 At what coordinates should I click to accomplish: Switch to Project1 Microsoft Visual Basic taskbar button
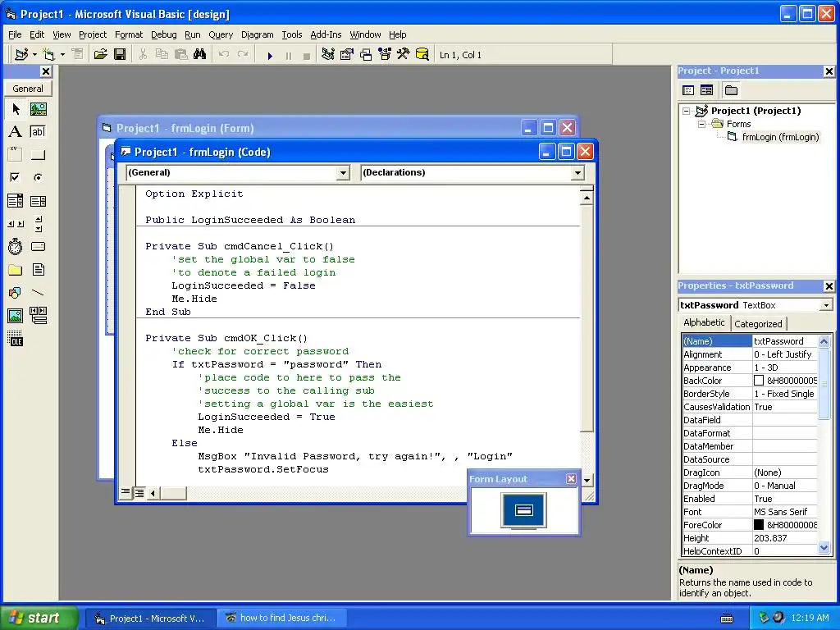151,619
